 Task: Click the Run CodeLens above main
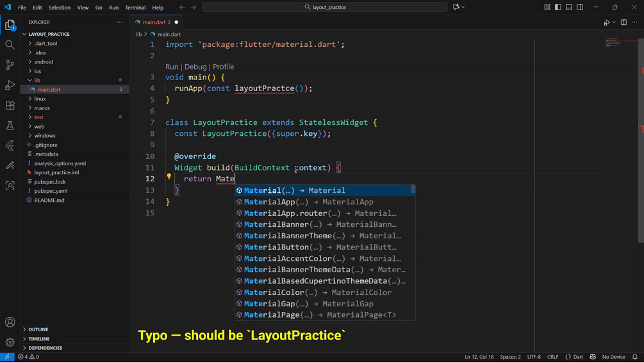click(172, 67)
